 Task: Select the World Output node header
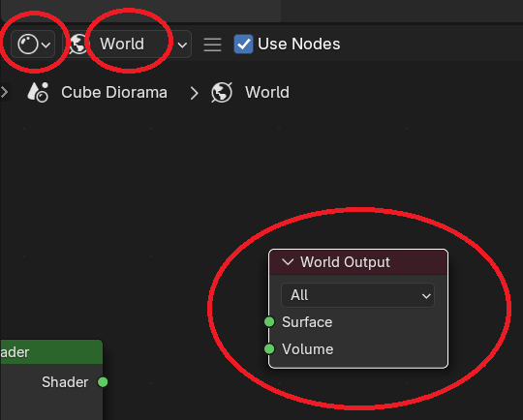point(358,262)
